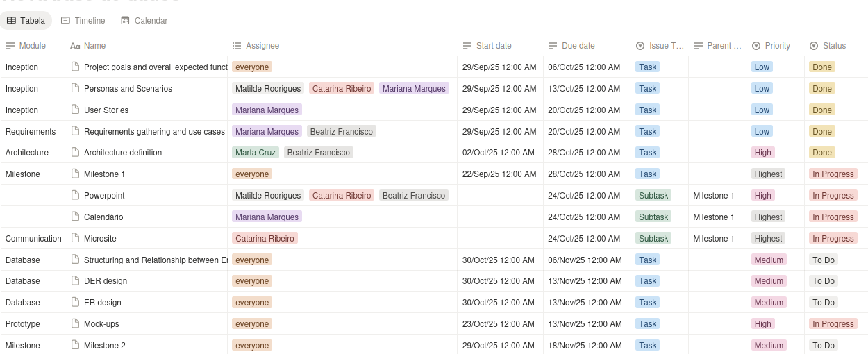Expand the Assignee column header options
The height and width of the screenshot is (354, 868).
point(256,46)
